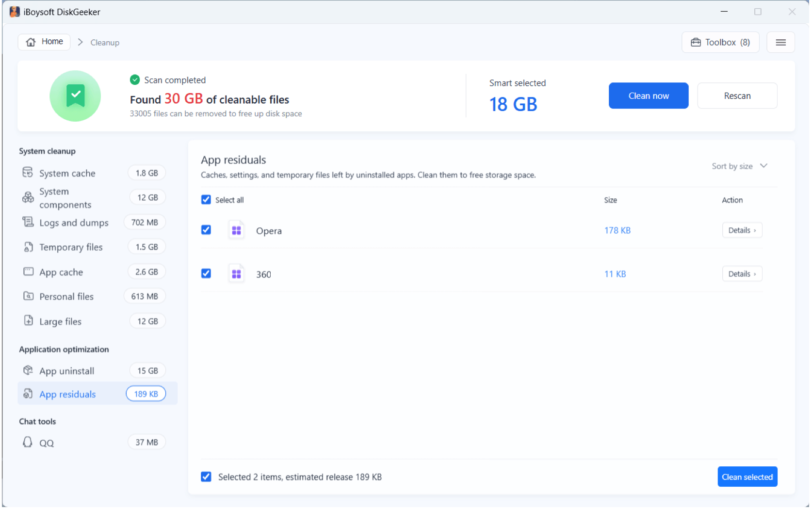Click the 18 GB smart selected value

513,105
